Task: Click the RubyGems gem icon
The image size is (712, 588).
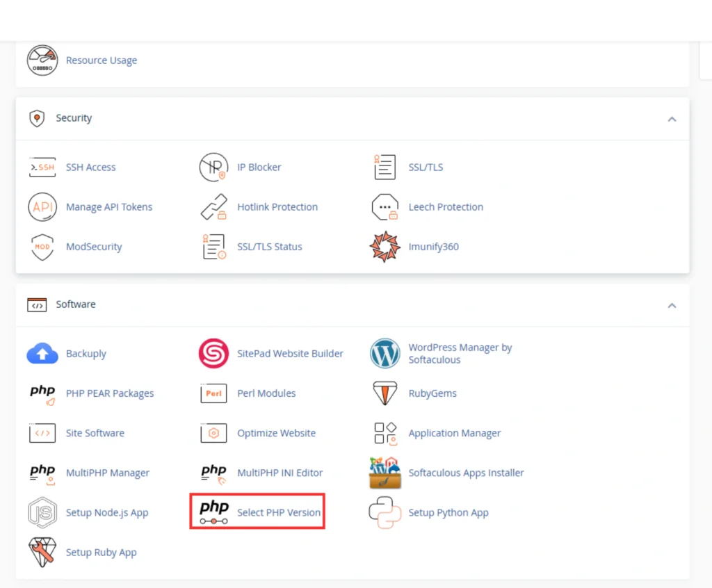Action: (385, 393)
